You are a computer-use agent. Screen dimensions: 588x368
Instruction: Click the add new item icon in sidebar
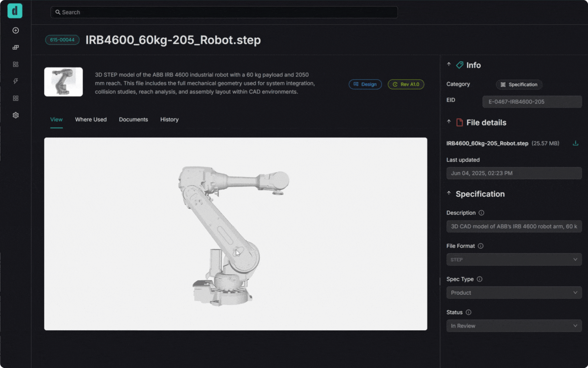pos(15,30)
